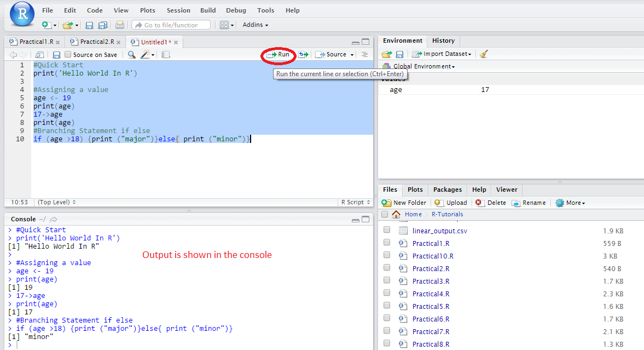Show the document outline icon in the editor
644x350 pixels.
364,54
